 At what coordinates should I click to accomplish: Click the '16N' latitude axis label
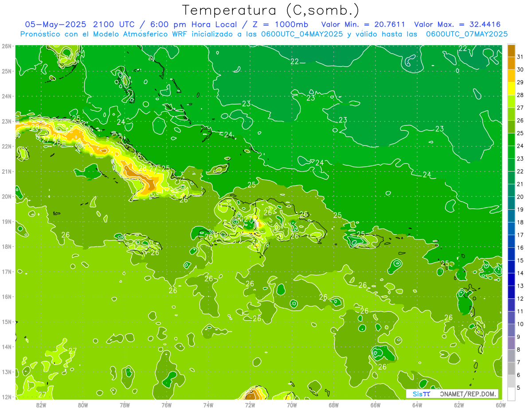pos(7,297)
